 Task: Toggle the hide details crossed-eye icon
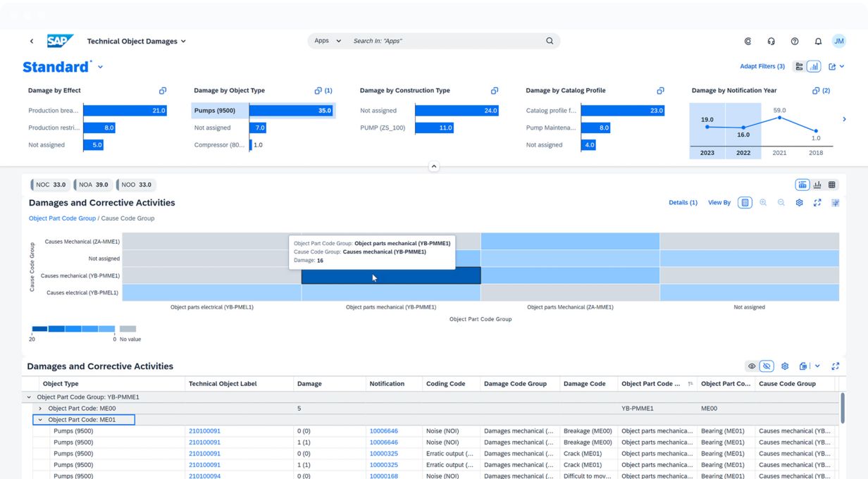767,366
